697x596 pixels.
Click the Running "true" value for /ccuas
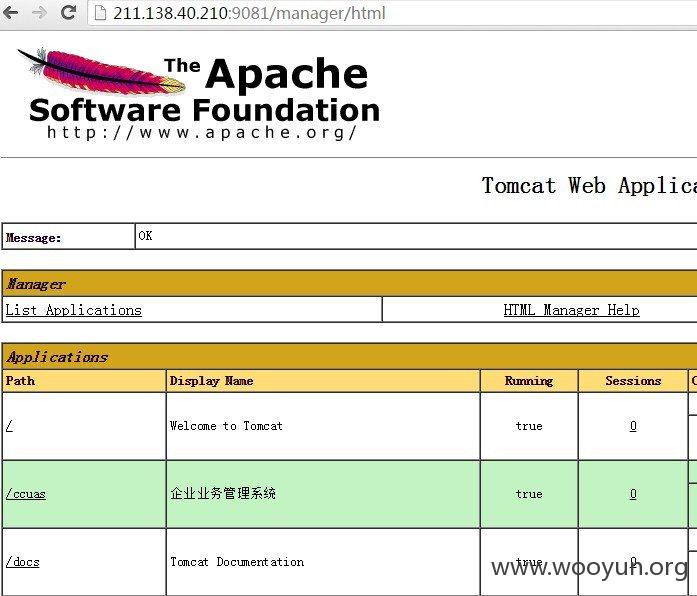[x=529, y=494]
